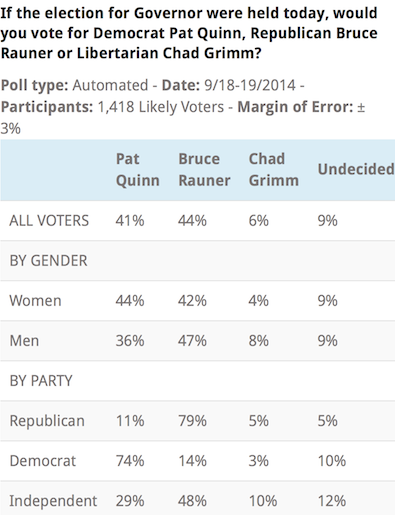The image size is (395, 515).
Task: Click the Poll type label
Action: (35, 85)
